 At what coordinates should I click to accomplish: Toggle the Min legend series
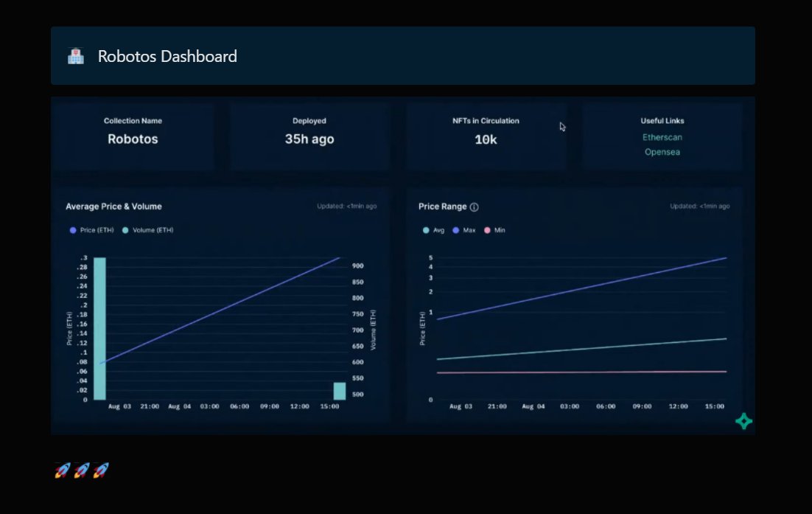tap(494, 230)
